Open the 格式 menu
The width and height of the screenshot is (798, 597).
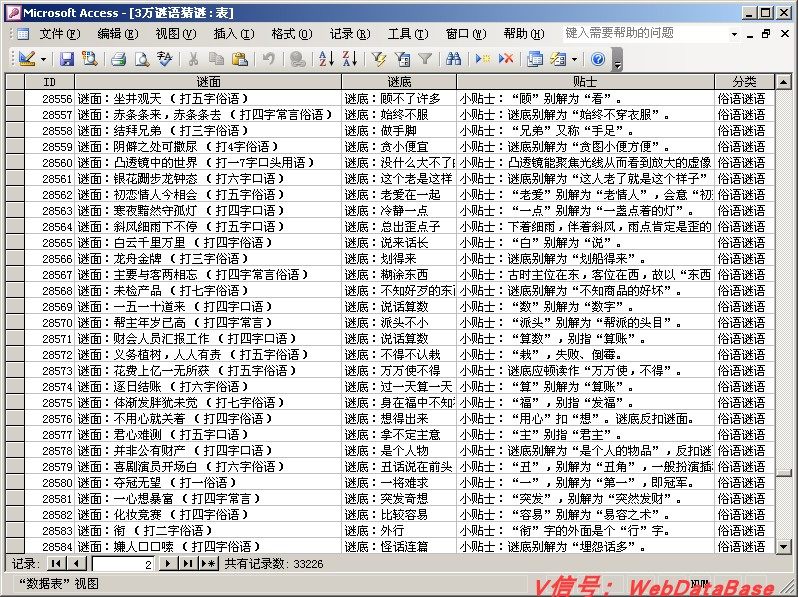(x=292, y=34)
